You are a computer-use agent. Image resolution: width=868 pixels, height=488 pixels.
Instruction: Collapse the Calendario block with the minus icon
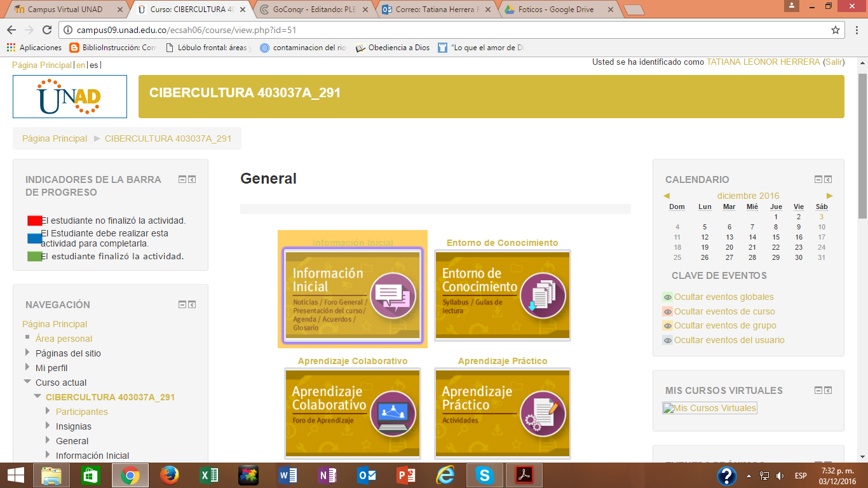[818, 180]
